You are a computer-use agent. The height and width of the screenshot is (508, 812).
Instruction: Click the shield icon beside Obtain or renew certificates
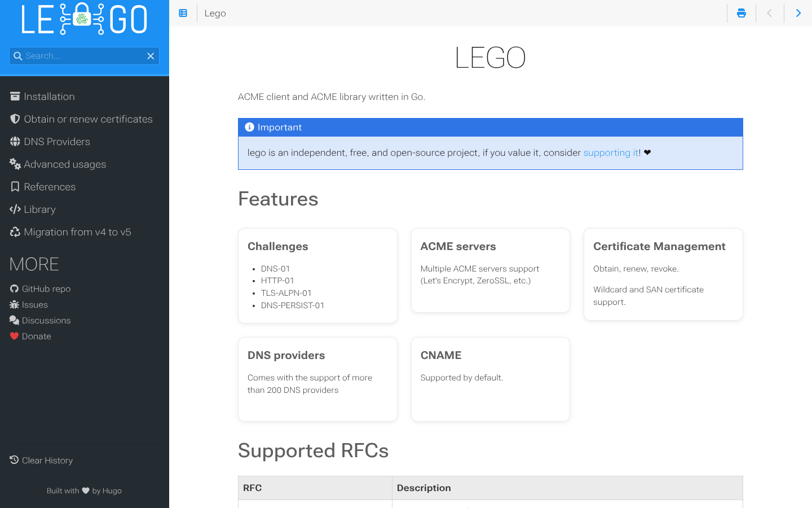tap(15, 119)
